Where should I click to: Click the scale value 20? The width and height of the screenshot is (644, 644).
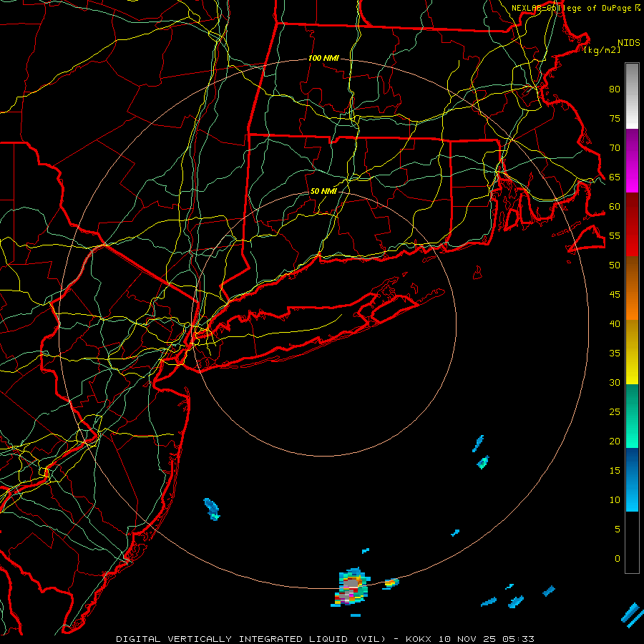(615, 441)
